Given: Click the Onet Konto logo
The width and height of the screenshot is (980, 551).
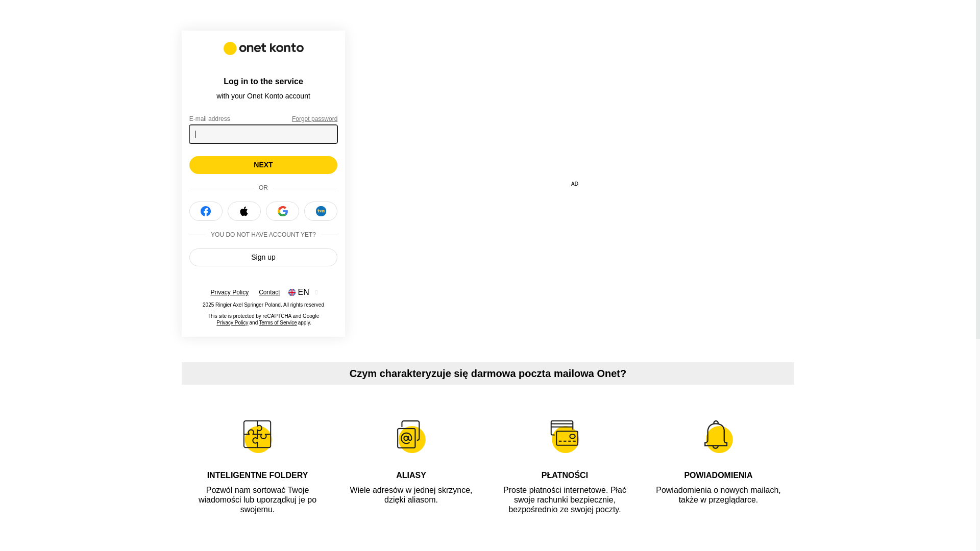Looking at the screenshot, I should click(263, 48).
